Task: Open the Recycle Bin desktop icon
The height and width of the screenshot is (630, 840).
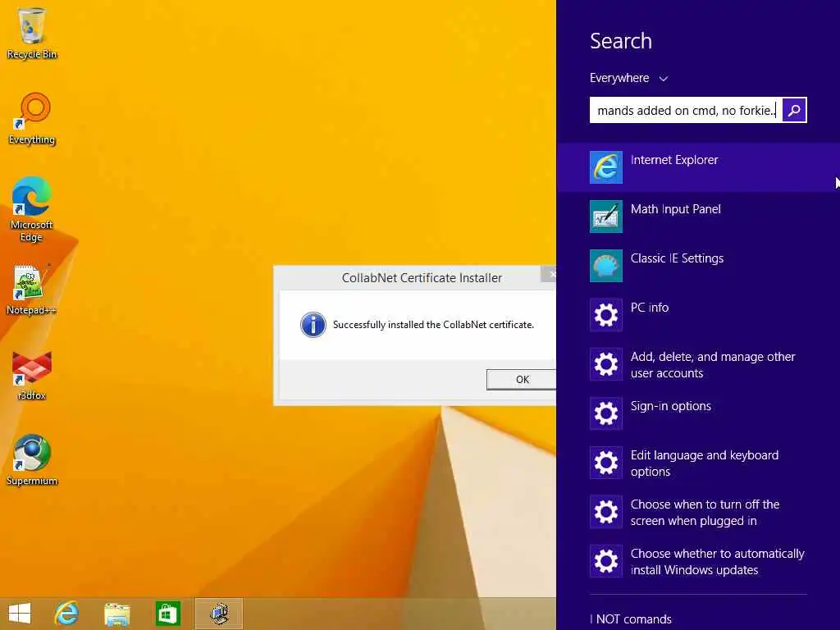Action: [32, 33]
